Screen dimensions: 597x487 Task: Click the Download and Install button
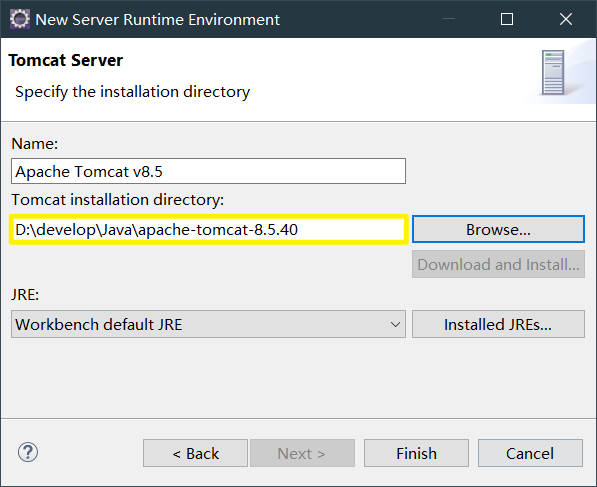(498, 264)
